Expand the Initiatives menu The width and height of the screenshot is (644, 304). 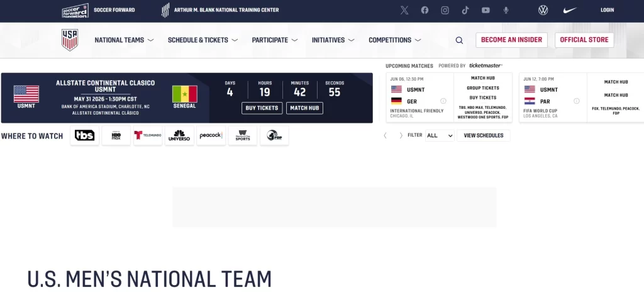tap(333, 40)
